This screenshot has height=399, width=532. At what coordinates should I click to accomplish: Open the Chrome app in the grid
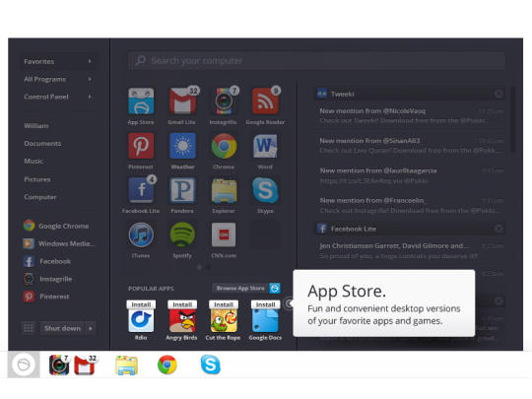click(x=224, y=146)
